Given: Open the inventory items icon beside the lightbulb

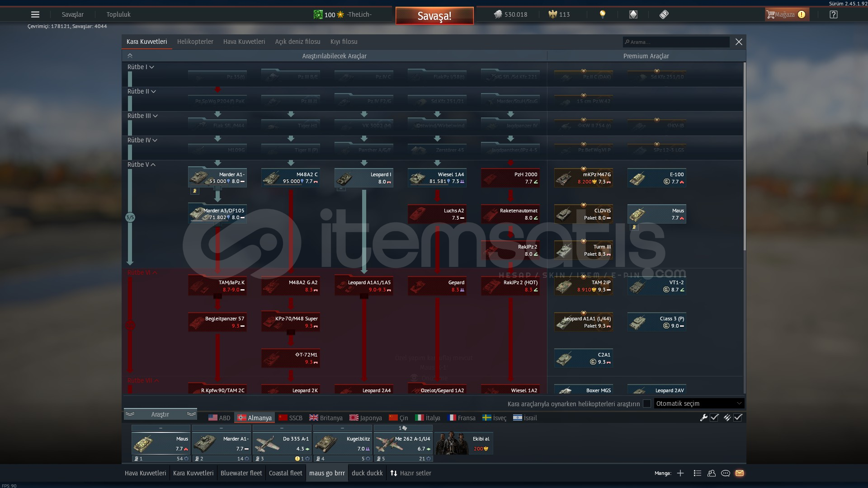Looking at the screenshot, I should pos(633,14).
